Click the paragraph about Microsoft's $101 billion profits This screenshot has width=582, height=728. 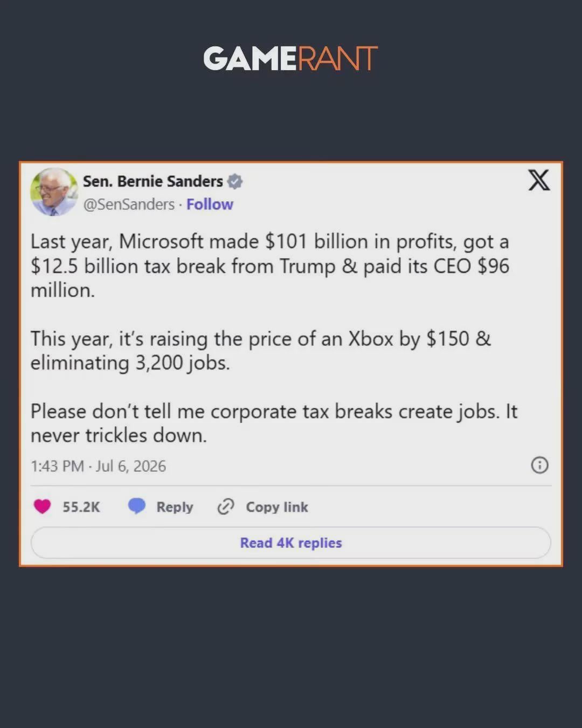click(270, 266)
